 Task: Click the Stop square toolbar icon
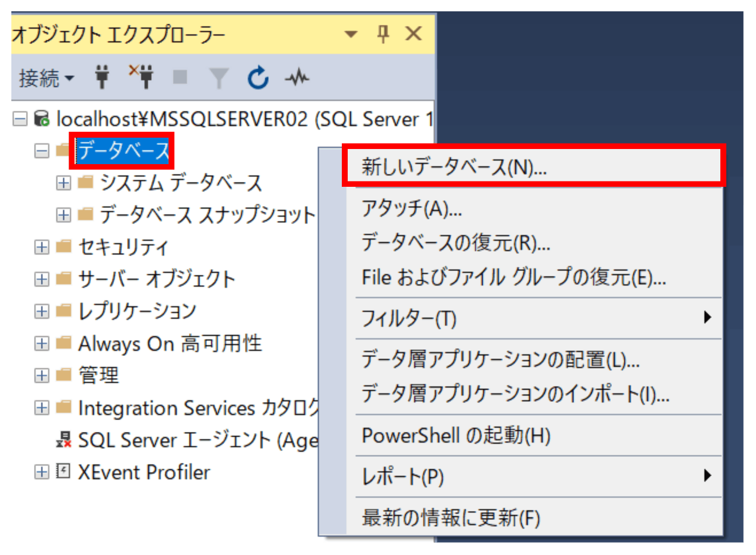pos(180,77)
